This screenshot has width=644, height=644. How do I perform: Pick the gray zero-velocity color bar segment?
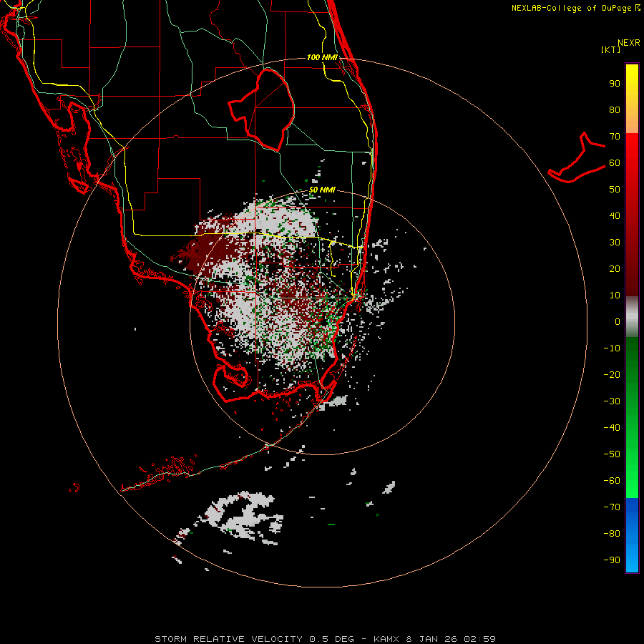point(632,317)
